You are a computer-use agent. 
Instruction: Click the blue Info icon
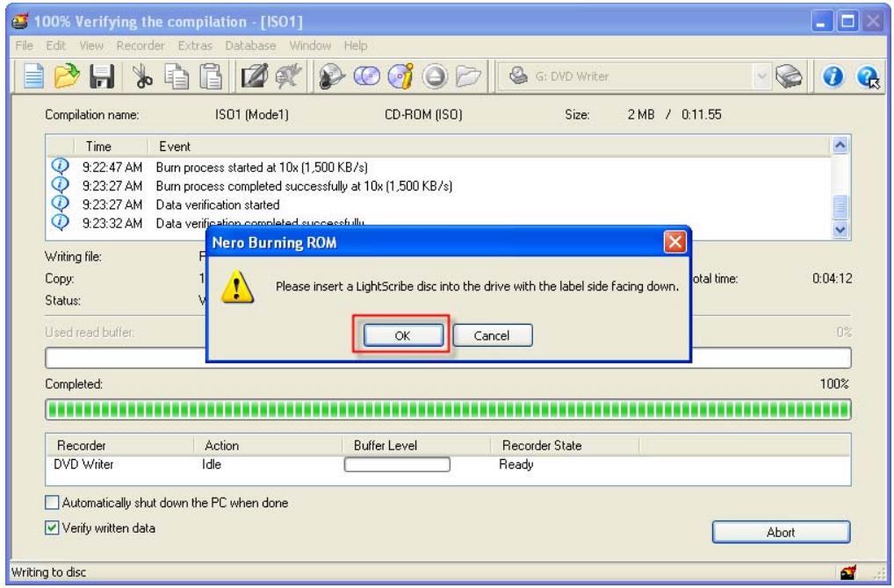click(833, 75)
